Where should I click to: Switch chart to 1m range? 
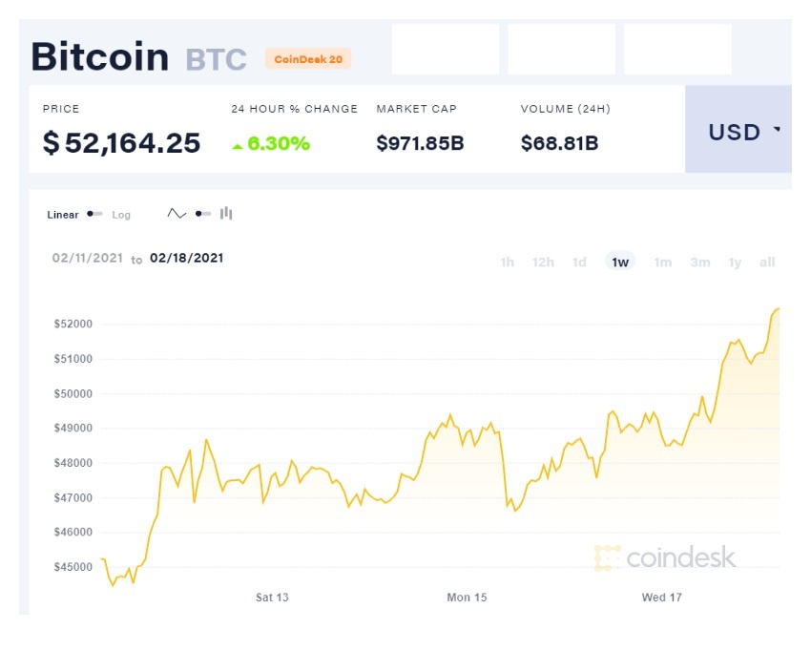[x=662, y=262]
